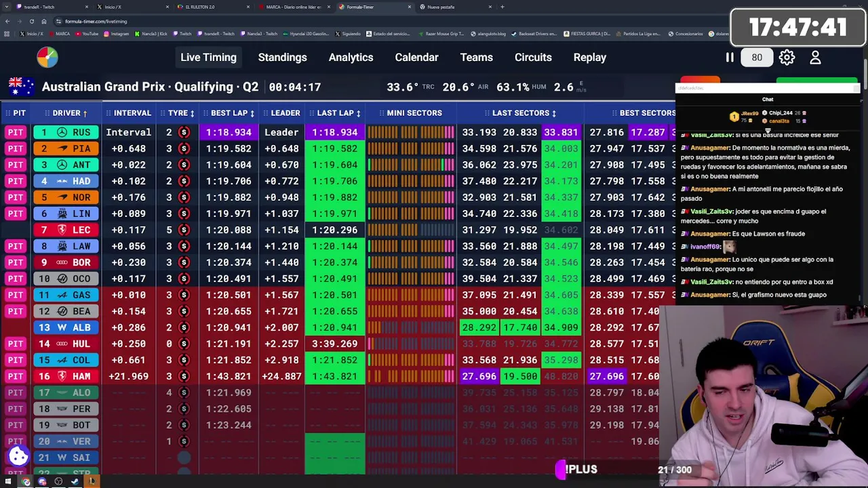Open the Calendar page

[416, 58]
